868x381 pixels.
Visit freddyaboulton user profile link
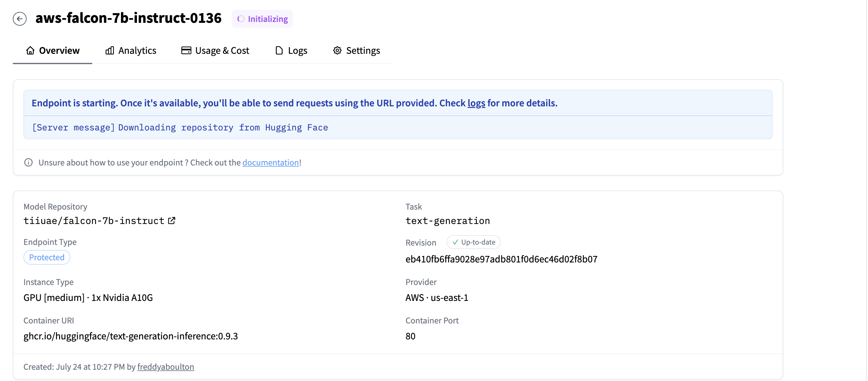(x=165, y=367)
